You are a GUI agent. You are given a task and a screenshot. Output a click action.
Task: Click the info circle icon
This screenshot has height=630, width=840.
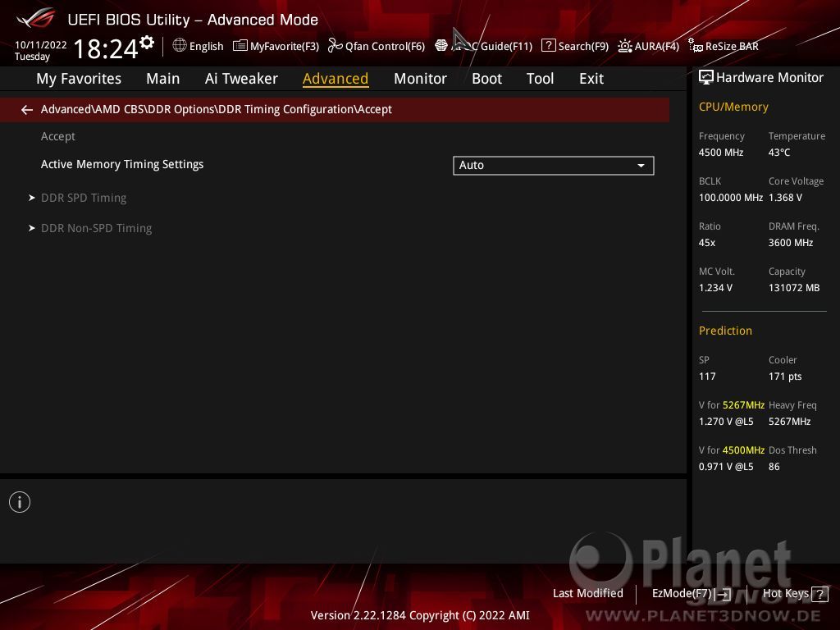click(20, 502)
